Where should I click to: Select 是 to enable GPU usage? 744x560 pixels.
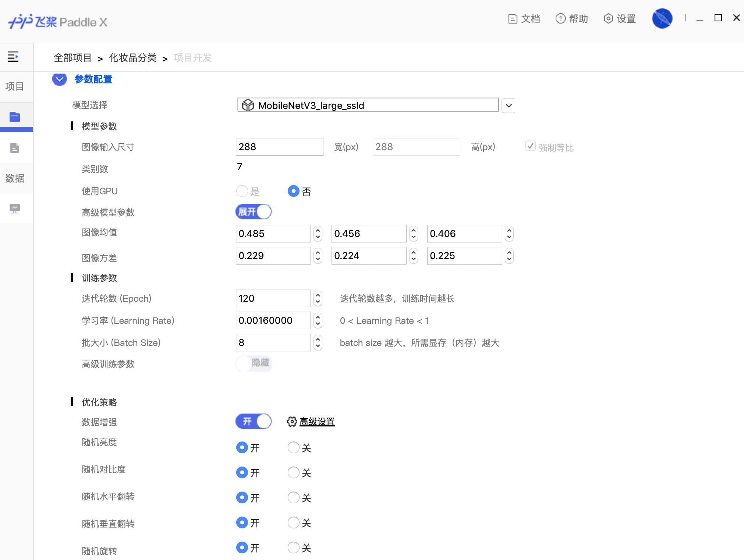point(242,191)
